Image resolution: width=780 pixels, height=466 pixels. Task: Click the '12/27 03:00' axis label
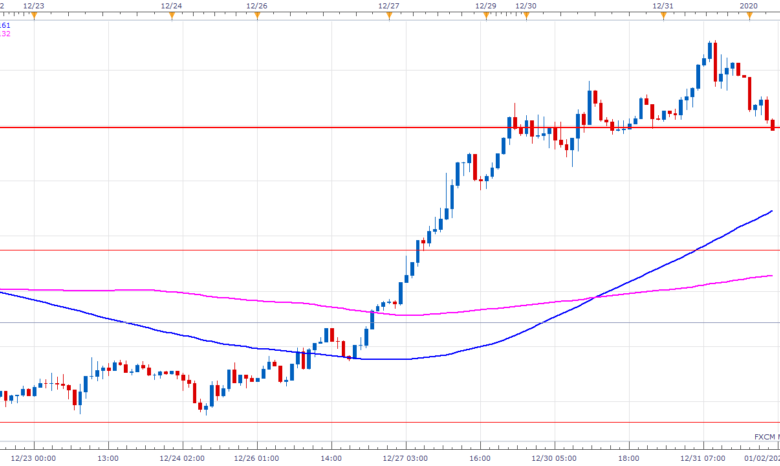tap(405, 458)
